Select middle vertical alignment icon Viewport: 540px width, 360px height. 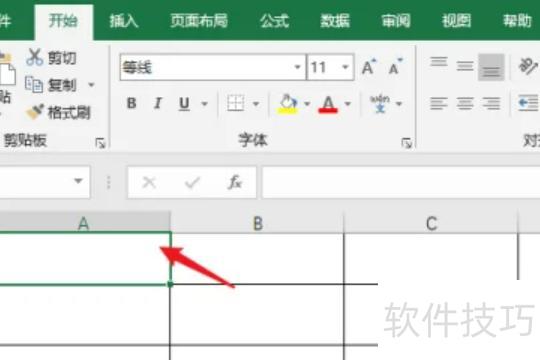coord(465,66)
